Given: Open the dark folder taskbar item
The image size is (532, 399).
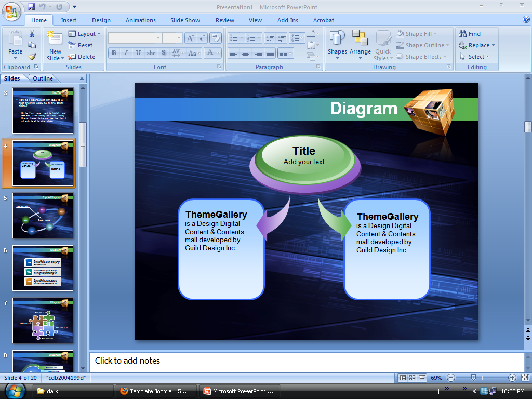Looking at the screenshot, I should tap(73, 391).
